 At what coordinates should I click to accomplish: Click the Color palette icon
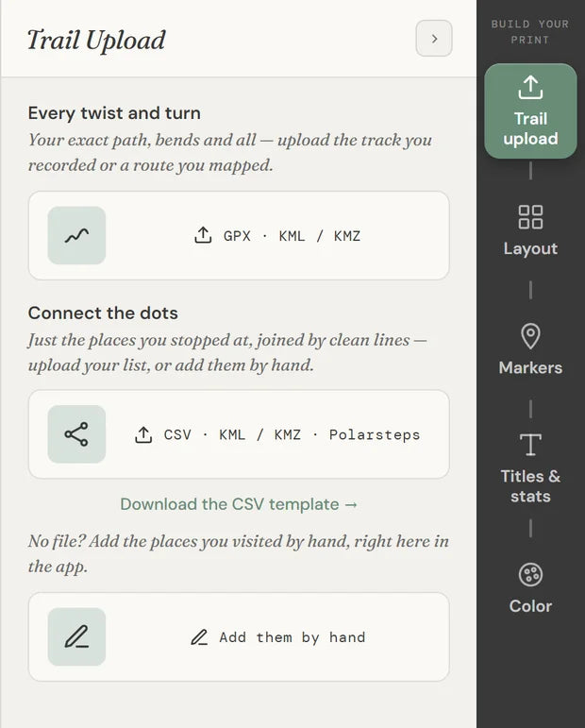click(530, 575)
